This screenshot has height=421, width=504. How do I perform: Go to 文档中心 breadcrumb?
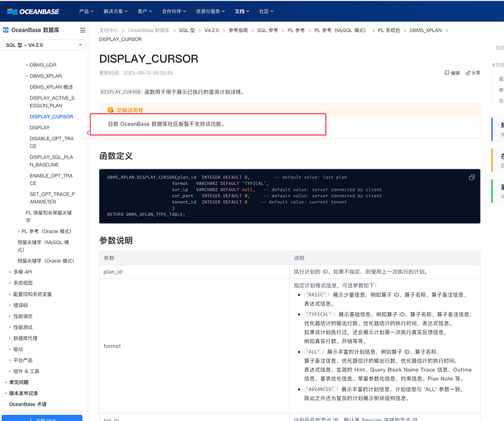[109, 30]
